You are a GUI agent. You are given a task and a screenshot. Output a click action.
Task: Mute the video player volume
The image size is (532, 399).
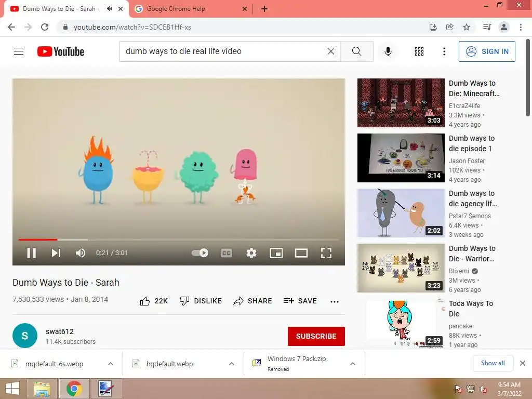point(81,253)
